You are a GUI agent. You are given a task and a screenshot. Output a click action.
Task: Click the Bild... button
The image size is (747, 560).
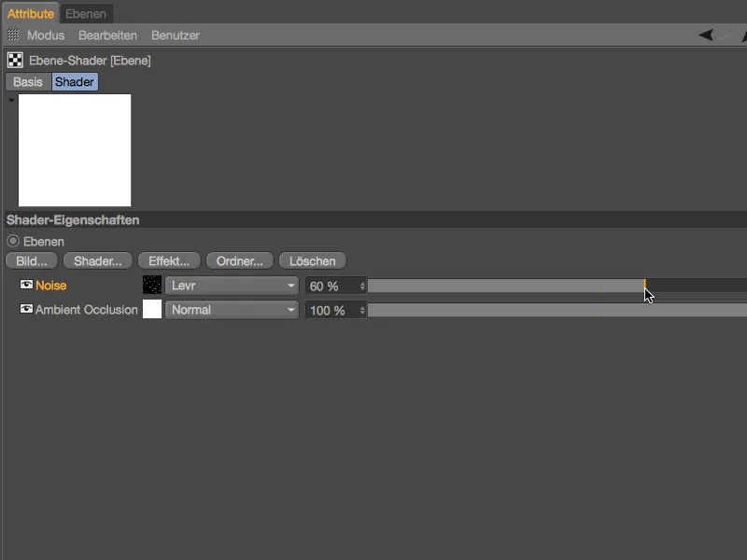[32, 261]
